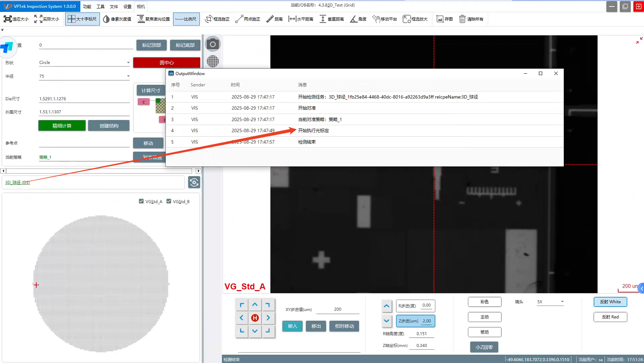Click the green 精细计算 button

click(x=62, y=126)
